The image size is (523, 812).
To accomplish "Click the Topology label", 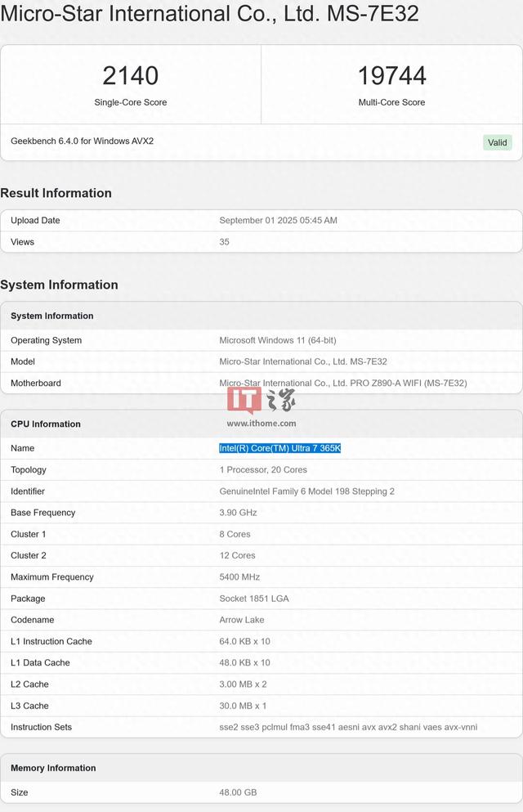I will [x=29, y=469].
